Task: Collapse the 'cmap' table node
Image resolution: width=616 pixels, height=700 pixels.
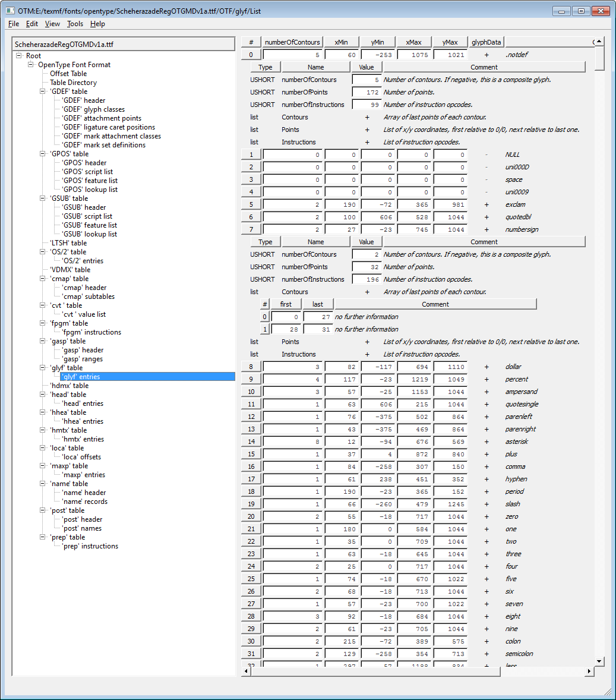Action: click(x=43, y=279)
